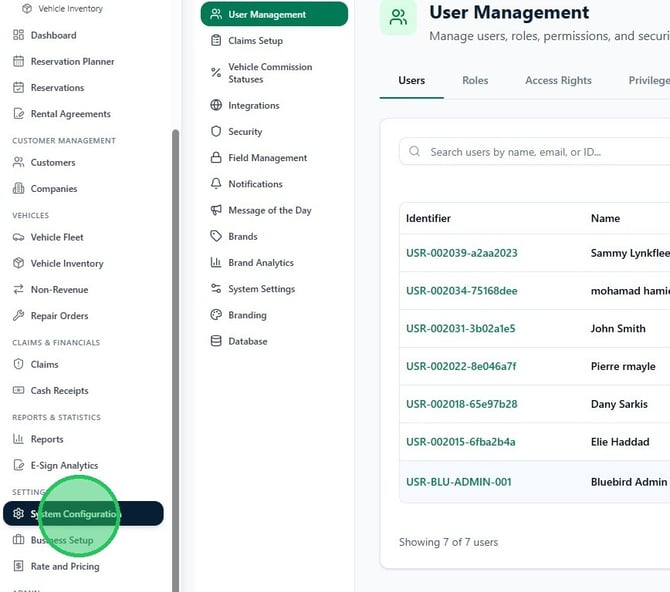The width and height of the screenshot is (670, 592).
Task: Click the System Configuration gear icon
Action: coord(18,513)
